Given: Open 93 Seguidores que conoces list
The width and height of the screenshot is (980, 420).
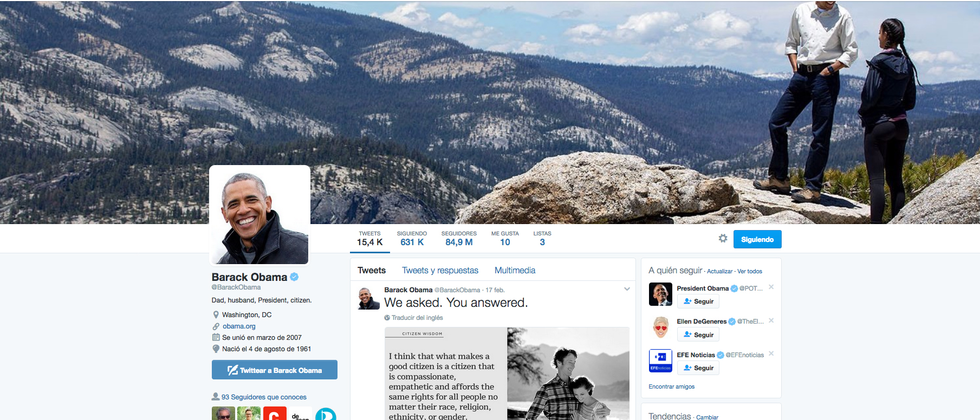Looking at the screenshot, I should 263,397.
